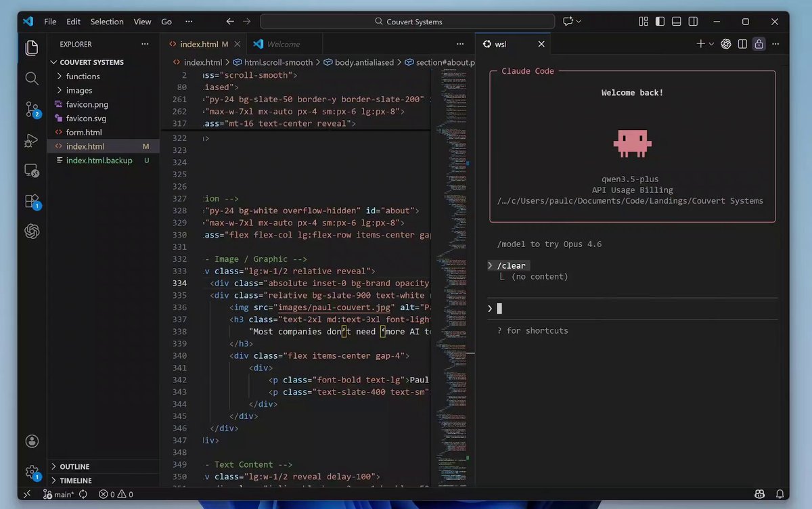Open Source Control view with 2 changes
Image resolution: width=812 pixels, height=509 pixels.
[32, 110]
